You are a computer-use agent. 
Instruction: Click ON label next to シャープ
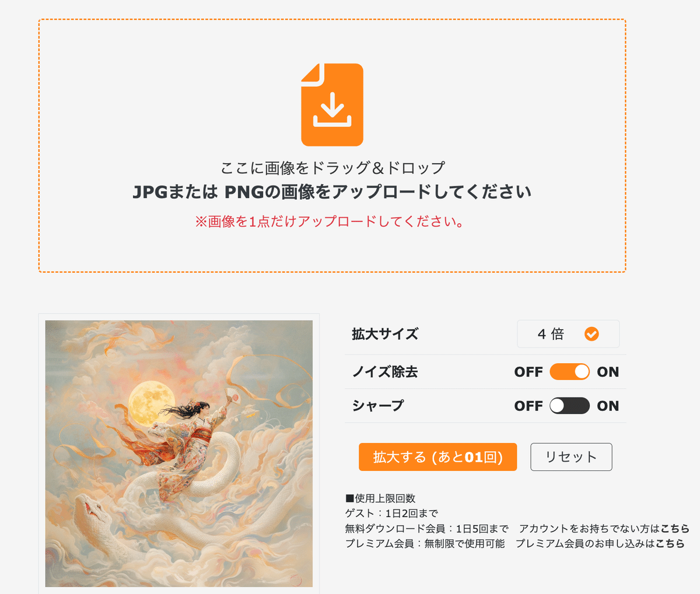(x=608, y=406)
